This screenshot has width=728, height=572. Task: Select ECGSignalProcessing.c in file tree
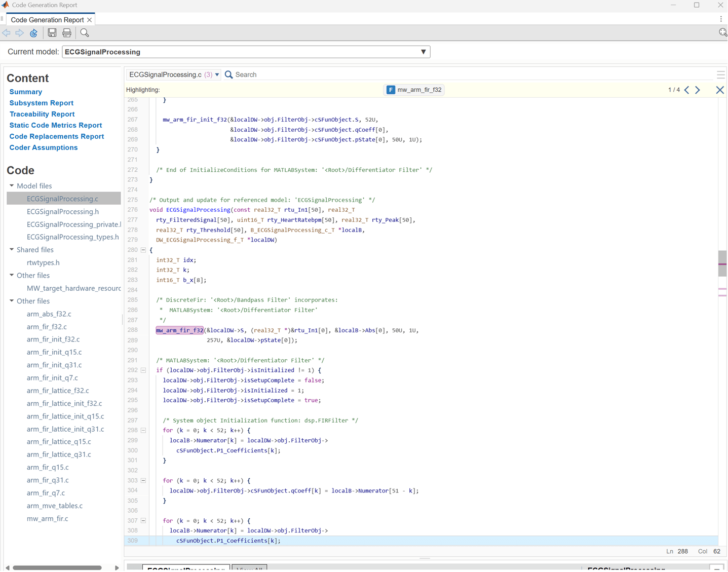(63, 199)
